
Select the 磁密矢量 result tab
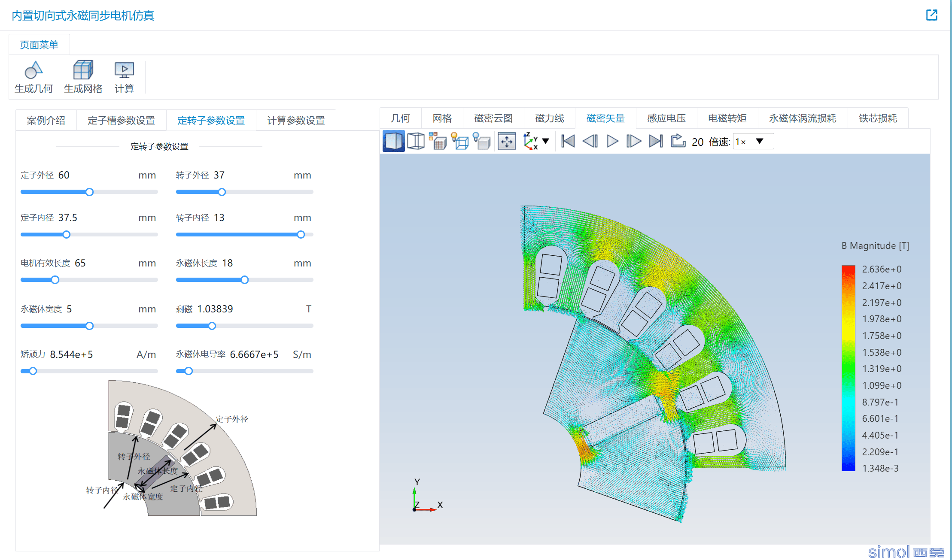click(x=605, y=118)
